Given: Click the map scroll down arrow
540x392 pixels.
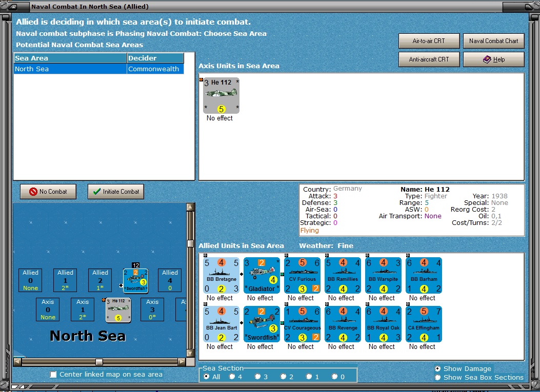Looking at the screenshot, I should point(190,353).
